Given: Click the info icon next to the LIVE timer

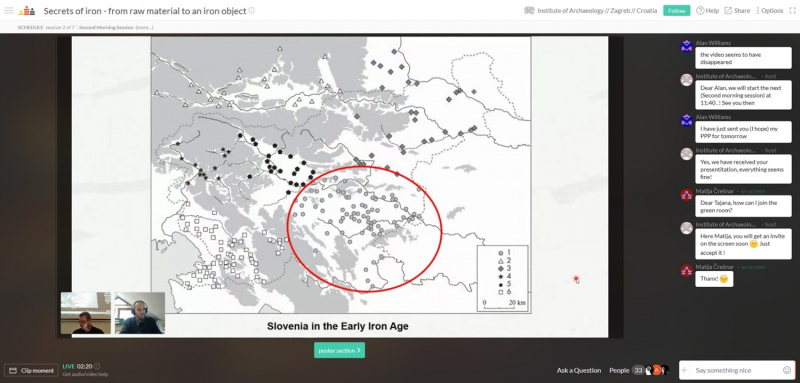Looking at the screenshot, I should [97, 366].
